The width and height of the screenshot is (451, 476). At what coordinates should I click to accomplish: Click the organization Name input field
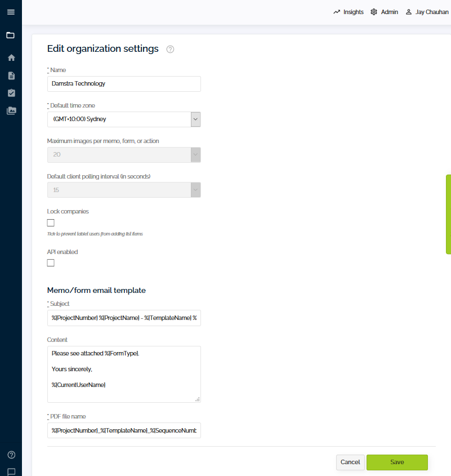point(124,84)
